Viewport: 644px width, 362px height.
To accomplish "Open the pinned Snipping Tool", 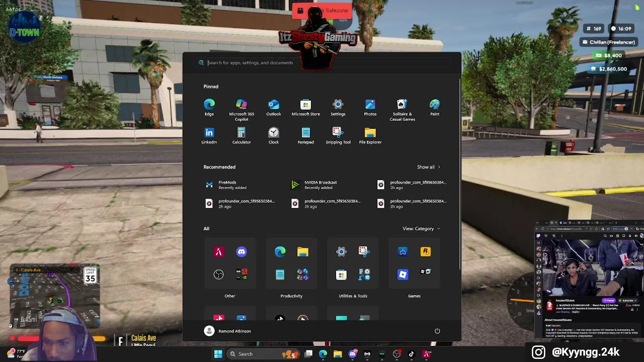I will pyautogui.click(x=338, y=135).
